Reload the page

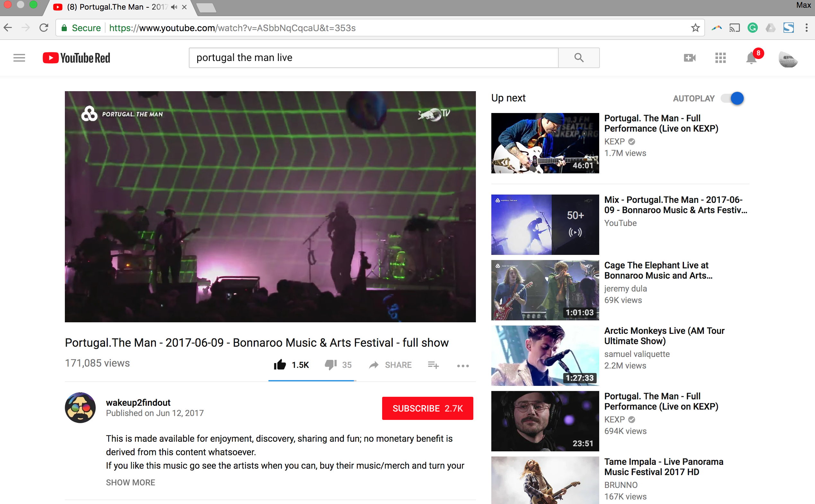tap(44, 28)
